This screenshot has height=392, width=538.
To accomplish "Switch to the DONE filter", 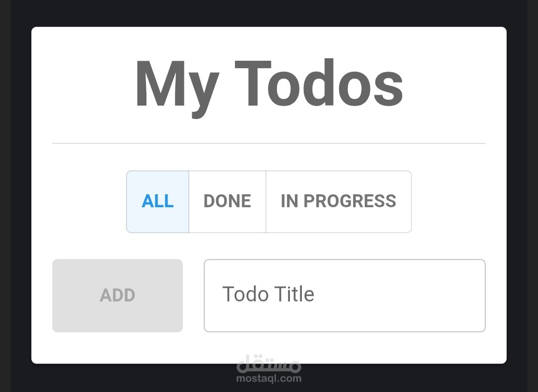I will (227, 201).
